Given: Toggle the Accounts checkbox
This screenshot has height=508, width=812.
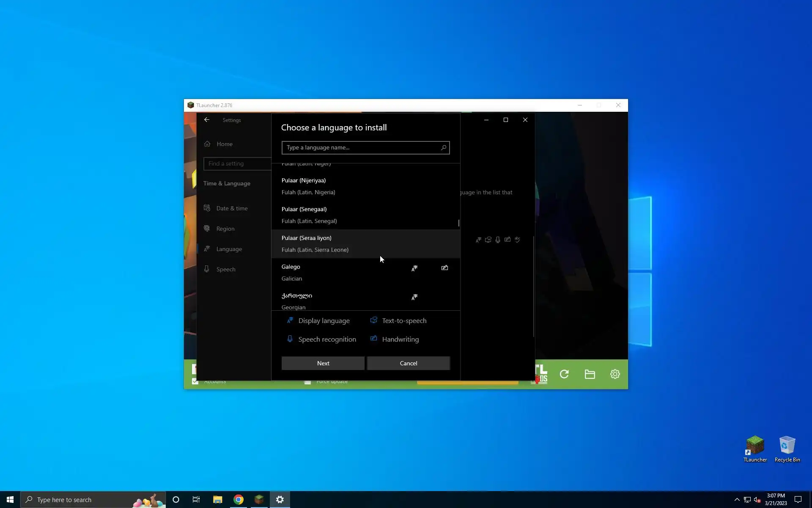Looking at the screenshot, I should tap(195, 381).
